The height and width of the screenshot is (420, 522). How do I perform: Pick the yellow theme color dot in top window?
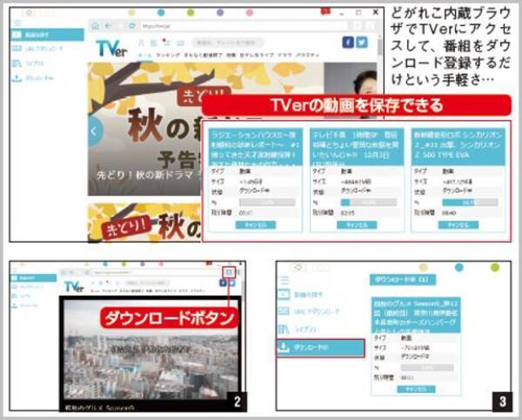coord(132,13)
